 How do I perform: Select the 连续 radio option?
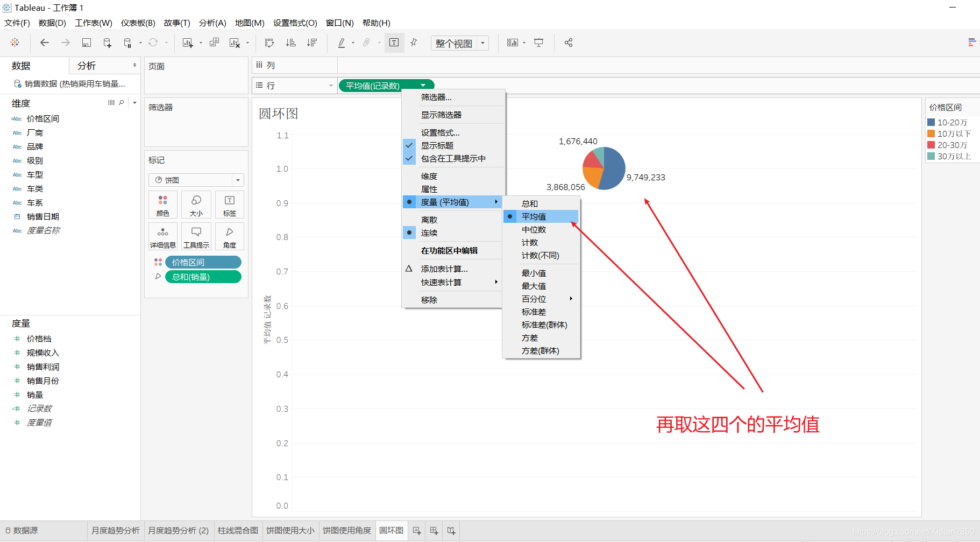pyautogui.click(x=452, y=233)
